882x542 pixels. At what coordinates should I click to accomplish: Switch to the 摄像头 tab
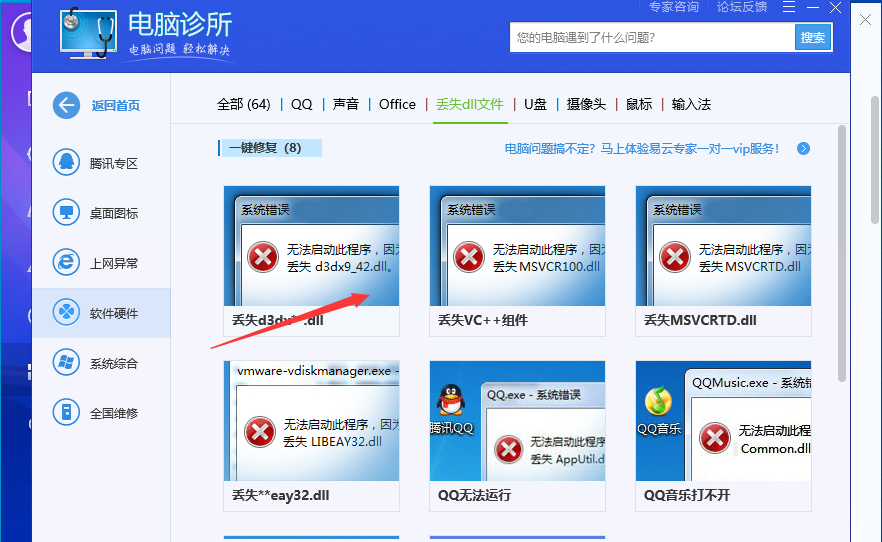pos(586,105)
